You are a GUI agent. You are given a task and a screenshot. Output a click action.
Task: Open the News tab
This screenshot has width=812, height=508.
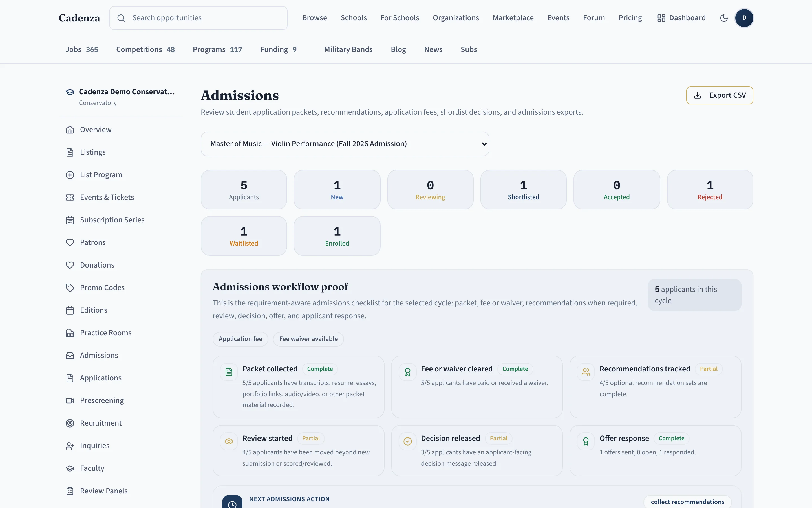(433, 49)
